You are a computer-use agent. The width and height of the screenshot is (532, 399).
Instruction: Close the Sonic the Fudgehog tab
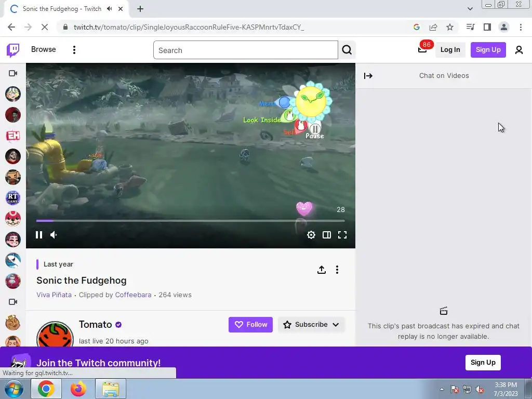(121, 9)
